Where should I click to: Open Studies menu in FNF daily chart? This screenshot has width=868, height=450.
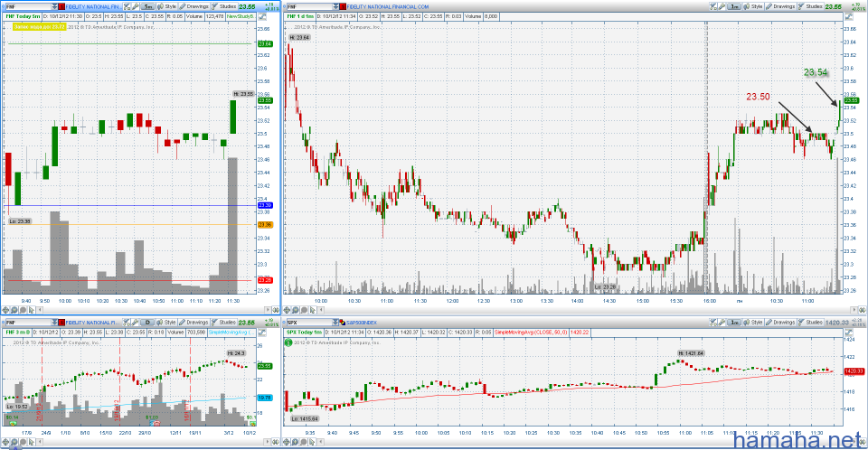point(224,323)
